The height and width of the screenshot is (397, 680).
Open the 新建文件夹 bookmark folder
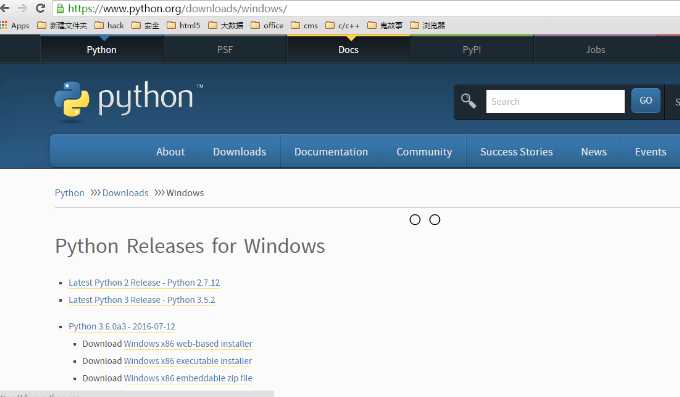tap(62, 26)
